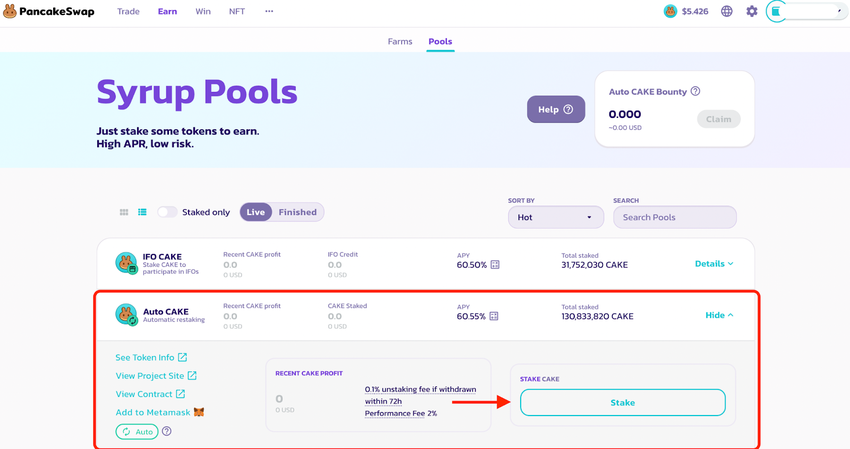Switch to the Farms tab
Viewport: 850px width, 449px height.
point(400,42)
